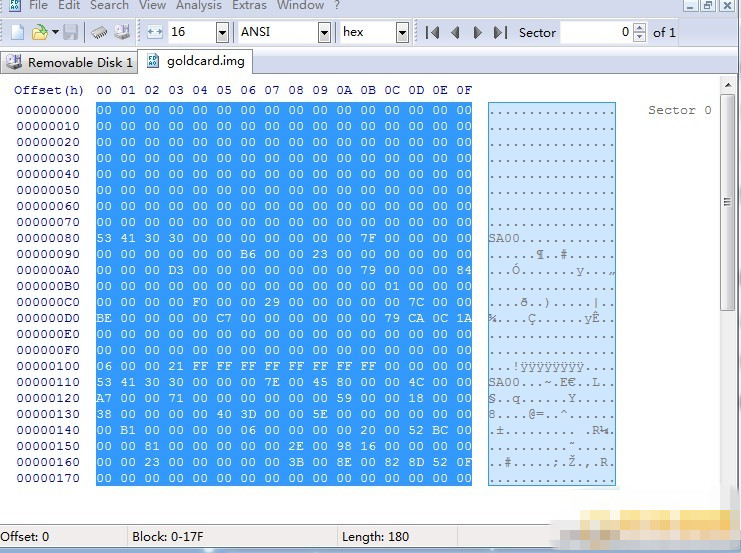Image resolution: width=741 pixels, height=553 pixels.
Task: Click offset row 00000080
Action: click(x=48, y=238)
